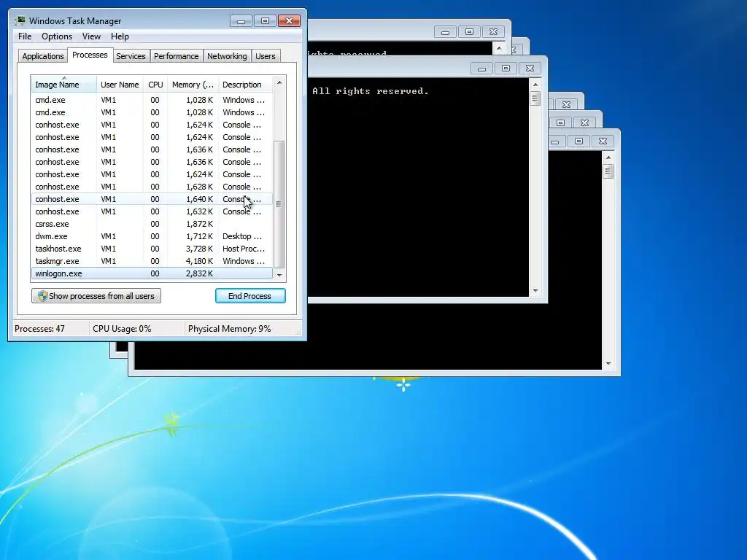
Task: Click the 'Desktop ...' description cell
Action: pos(242,236)
